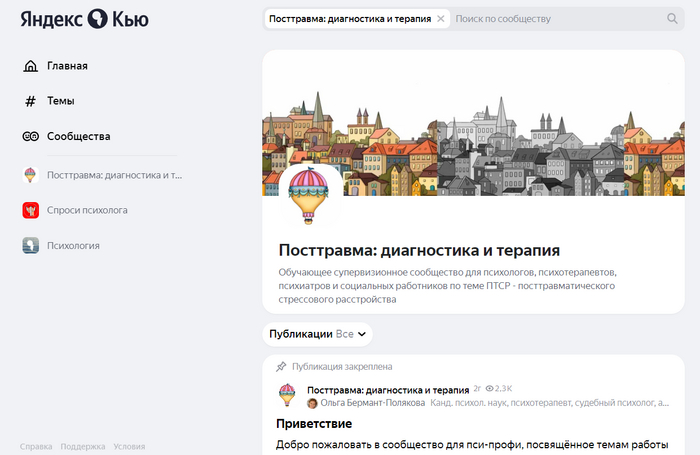The height and width of the screenshot is (455, 700).
Task: Go to Главная menu item
Action: click(x=67, y=66)
